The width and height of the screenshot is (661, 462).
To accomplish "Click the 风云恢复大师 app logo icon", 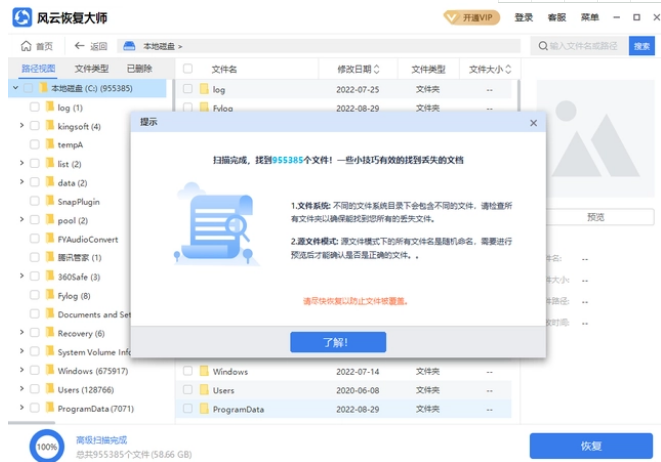I will (22, 17).
